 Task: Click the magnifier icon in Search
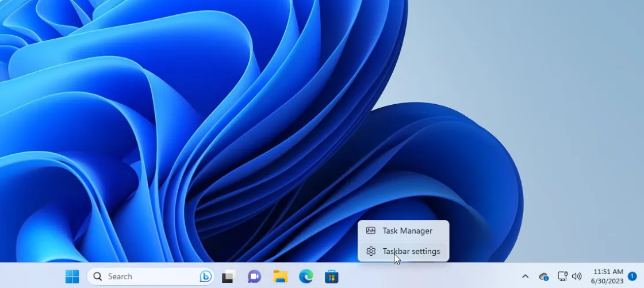(x=98, y=276)
